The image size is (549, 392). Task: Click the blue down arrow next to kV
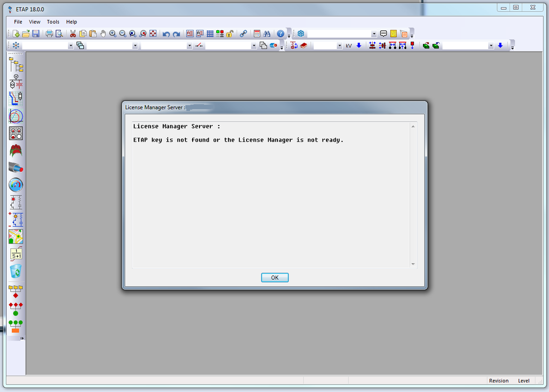359,46
